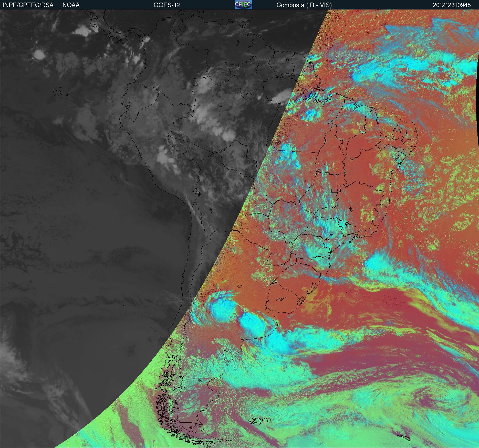This screenshot has width=479, height=448.
Task: Select the GOES-12 satellite label
Action: [x=167, y=5]
